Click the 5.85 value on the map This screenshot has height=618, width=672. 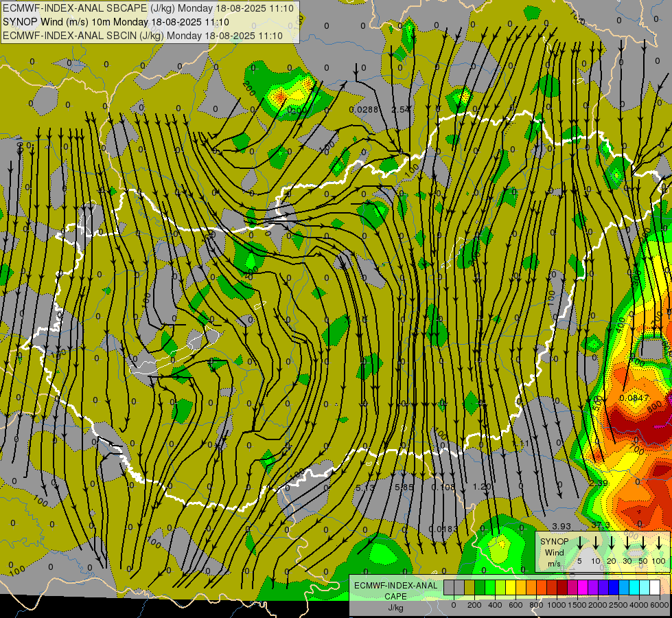click(x=404, y=488)
